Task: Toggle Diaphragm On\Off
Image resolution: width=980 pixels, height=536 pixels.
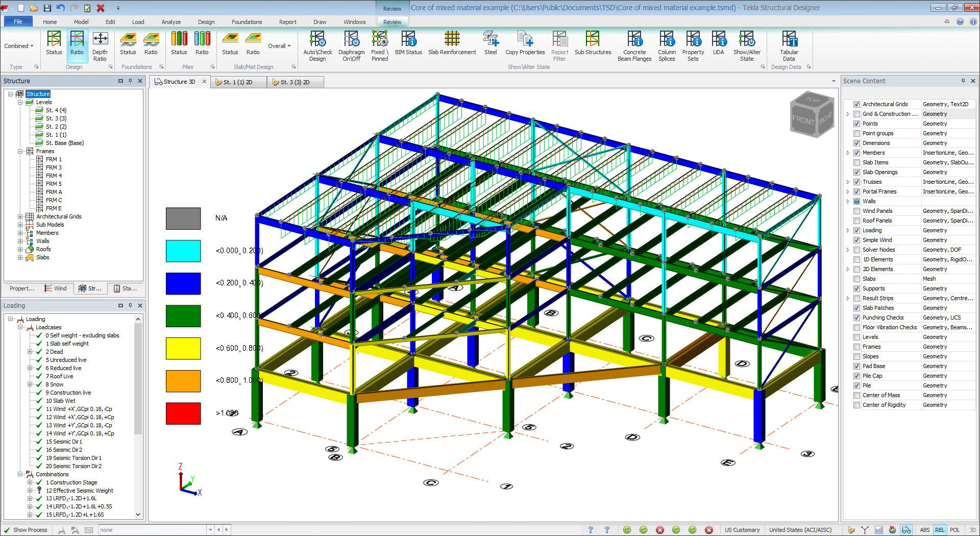Action: coord(351,45)
